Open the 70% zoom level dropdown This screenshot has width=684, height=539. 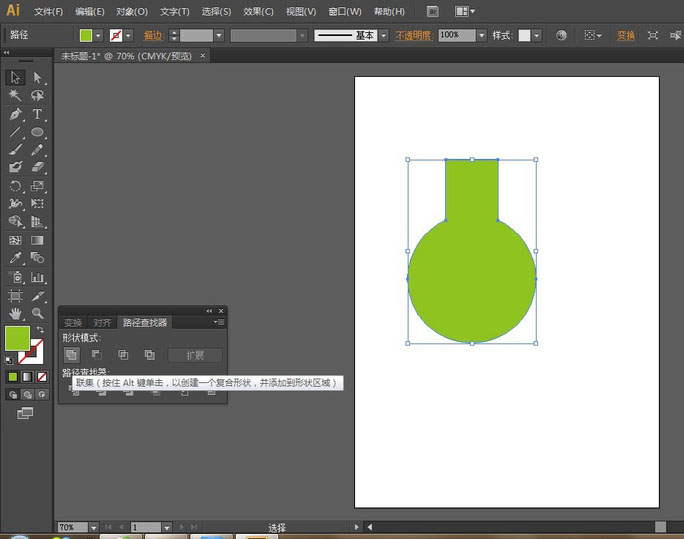(x=93, y=527)
